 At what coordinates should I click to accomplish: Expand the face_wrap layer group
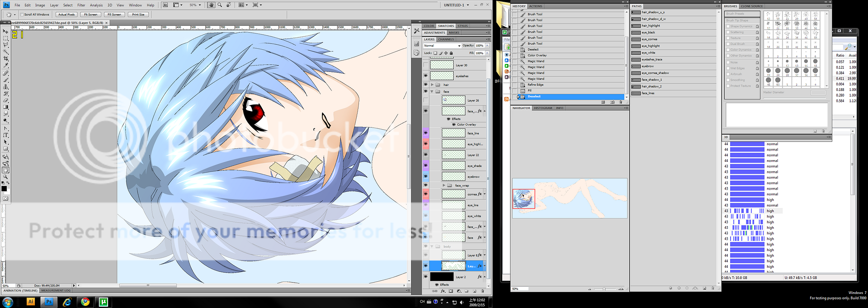444,185
